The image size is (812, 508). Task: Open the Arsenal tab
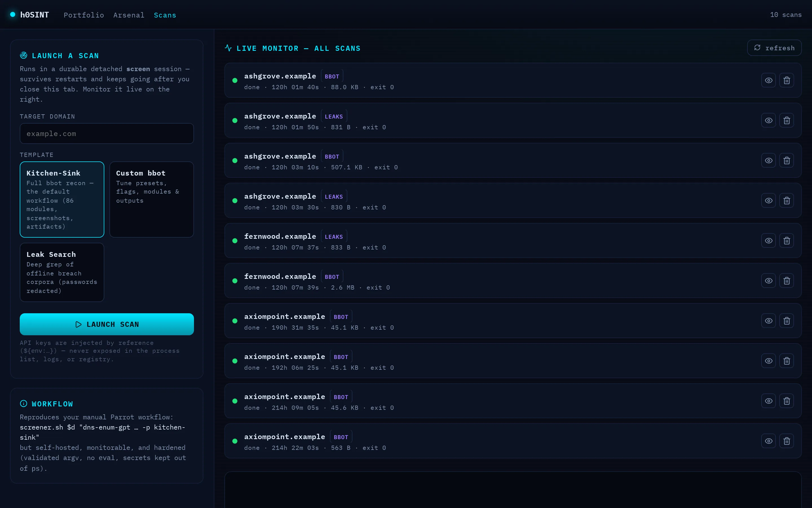pyautogui.click(x=129, y=15)
